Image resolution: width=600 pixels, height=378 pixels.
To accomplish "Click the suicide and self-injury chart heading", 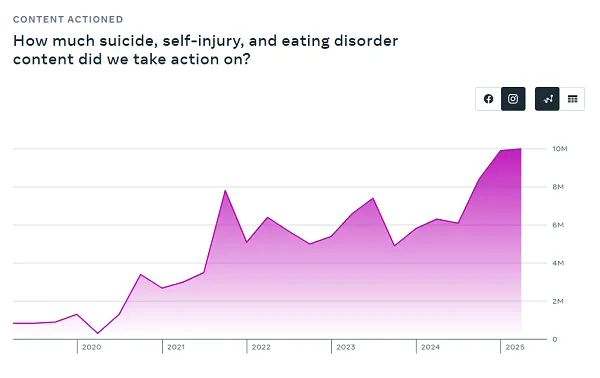I will click(205, 50).
